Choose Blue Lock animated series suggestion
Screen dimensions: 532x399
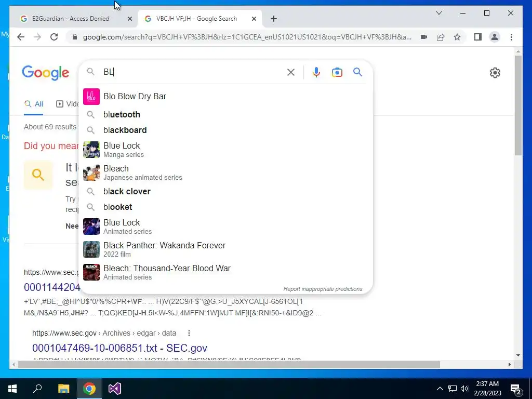225,227
